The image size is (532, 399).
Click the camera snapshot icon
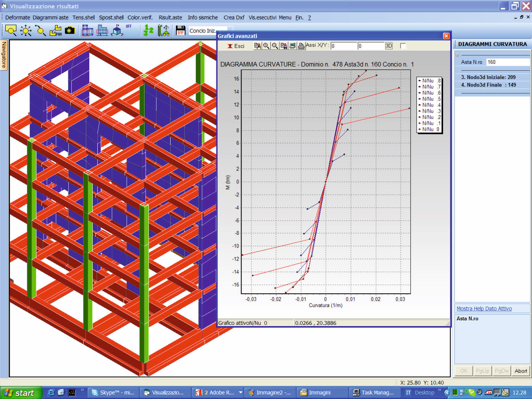(70, 31)
